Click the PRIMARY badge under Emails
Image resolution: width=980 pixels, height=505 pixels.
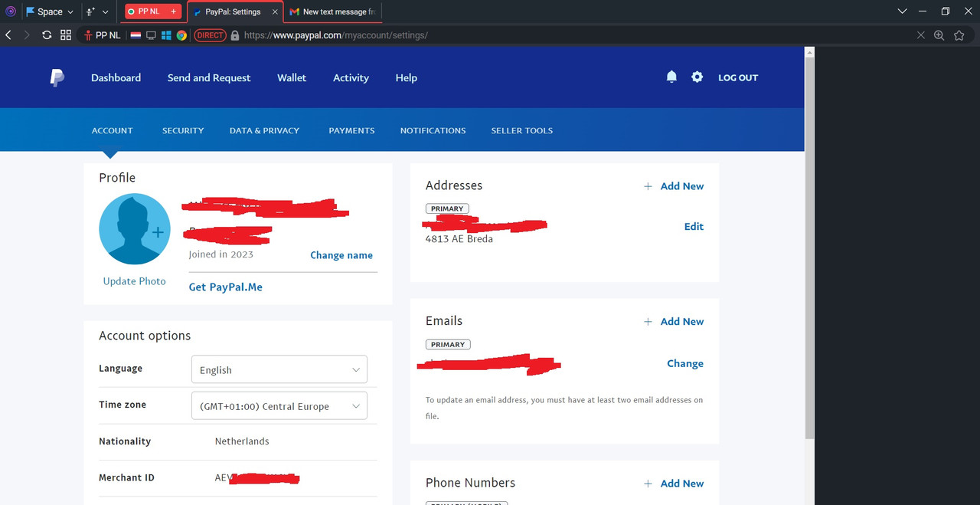(x=448, y=344)
